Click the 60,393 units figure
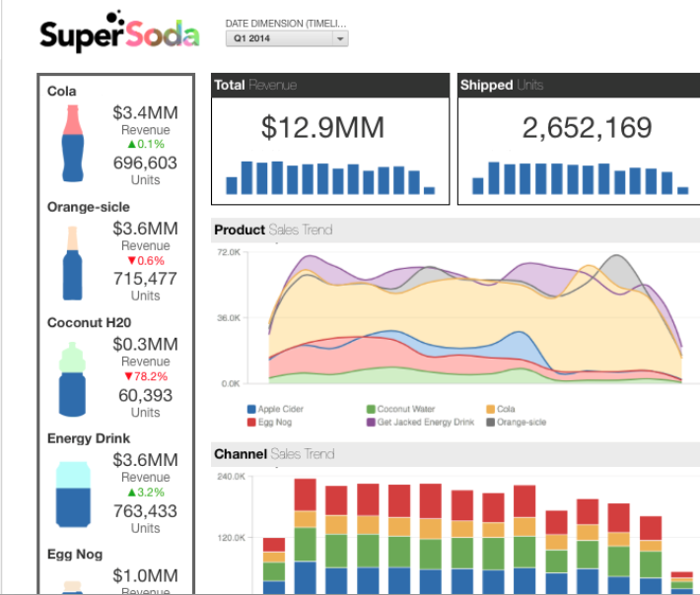The image size is (700, 595). tap(145, 396)
